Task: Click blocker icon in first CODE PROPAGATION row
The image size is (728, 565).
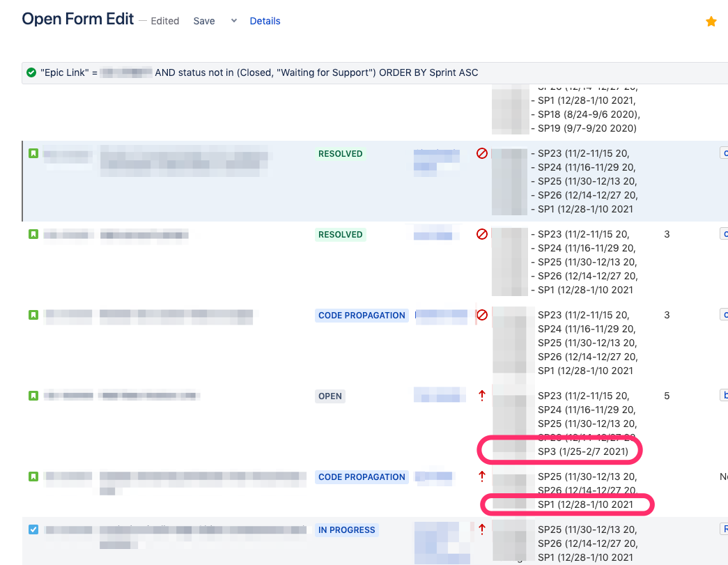Action: [x=482, y=315]
